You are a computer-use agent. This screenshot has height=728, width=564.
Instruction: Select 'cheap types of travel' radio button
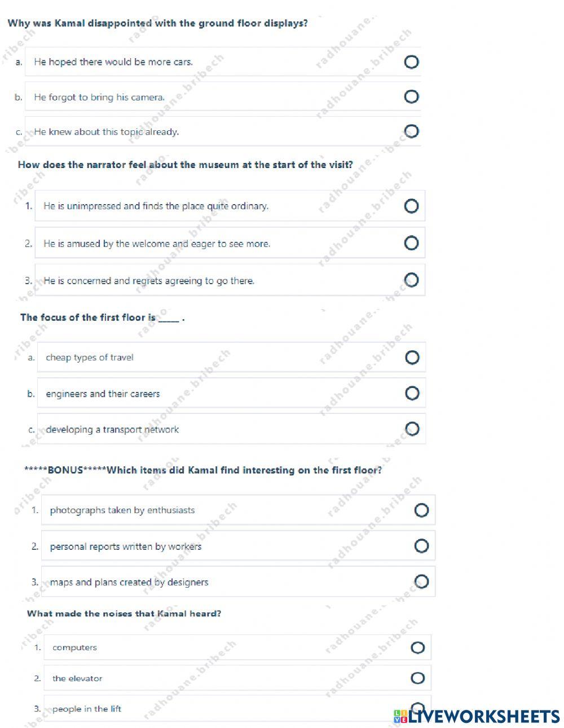point(412,357)
